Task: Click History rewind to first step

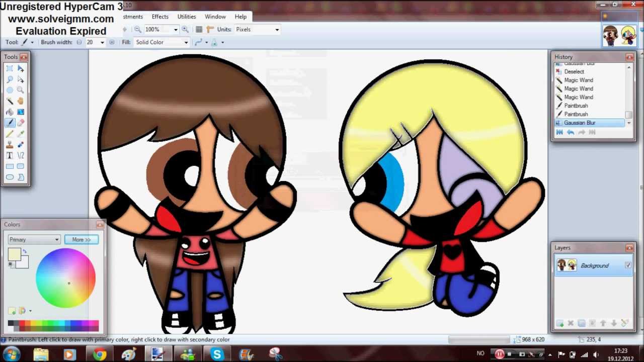Action: tap(559, 132)
